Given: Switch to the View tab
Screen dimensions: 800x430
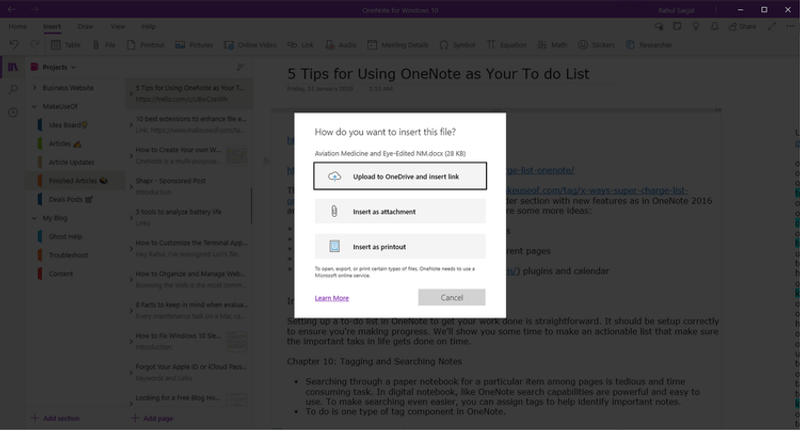Looking at the screenshot, I should point(118,26).
